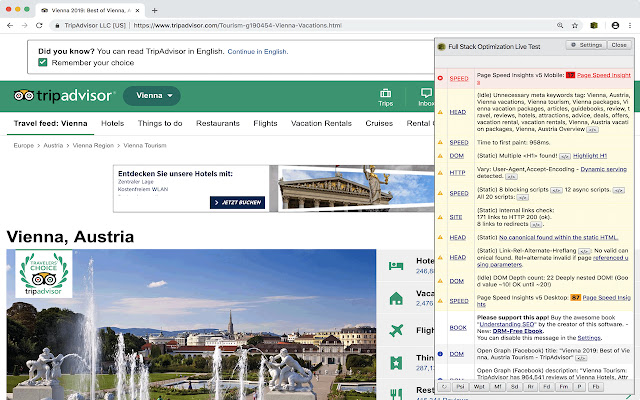The image size is (640, 400).
Task: Click the panel Close button
Action: pos(619,45)
